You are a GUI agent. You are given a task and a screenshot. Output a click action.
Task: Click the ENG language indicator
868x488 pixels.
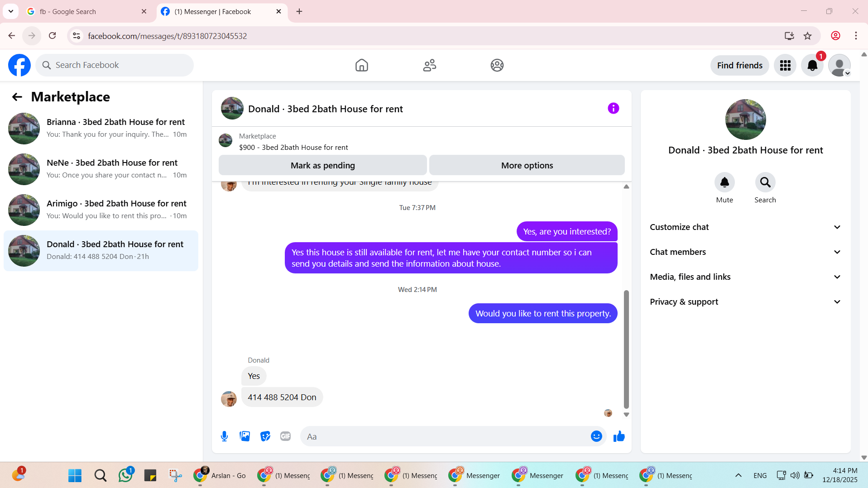coord(760,476)
